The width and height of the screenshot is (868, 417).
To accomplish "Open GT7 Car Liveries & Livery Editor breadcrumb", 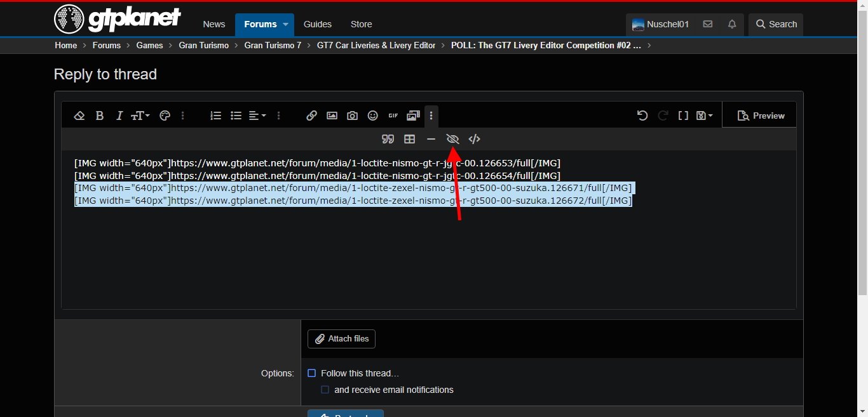I will pos(376,45).
